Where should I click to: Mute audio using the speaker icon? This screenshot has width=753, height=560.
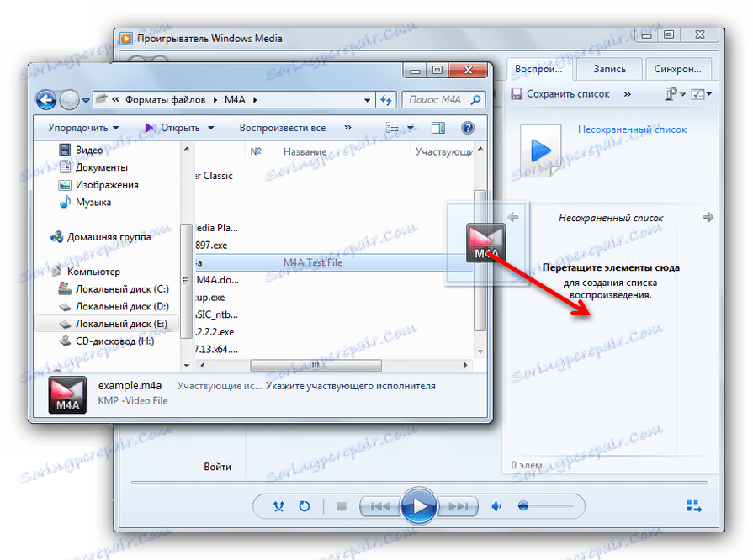pyautogui.click(x=496, y=506)
